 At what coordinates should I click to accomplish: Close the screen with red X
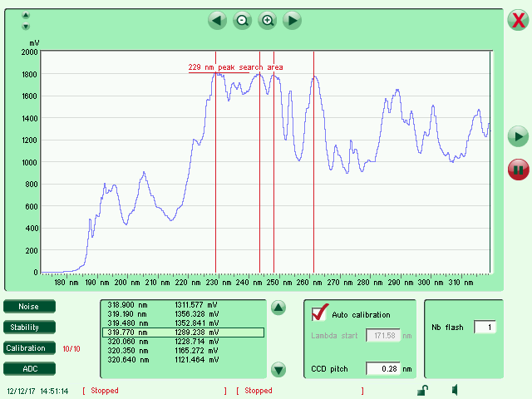(517, 22)
